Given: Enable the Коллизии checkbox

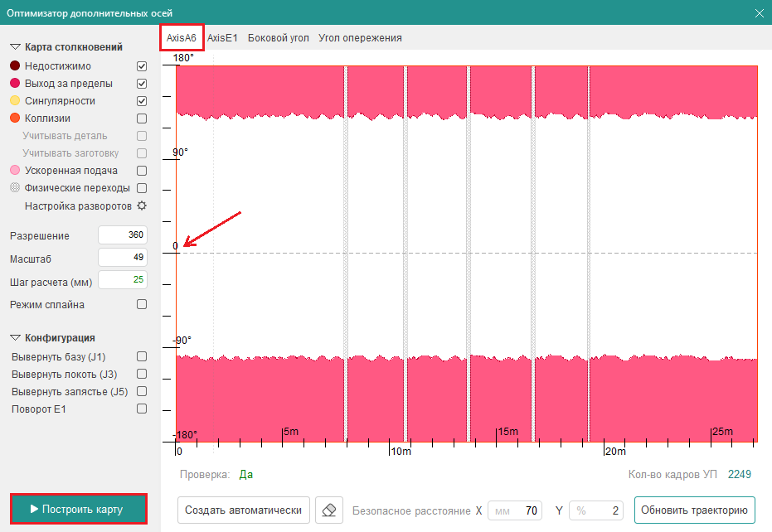Looking at the screenshot, I should (142, 118).
